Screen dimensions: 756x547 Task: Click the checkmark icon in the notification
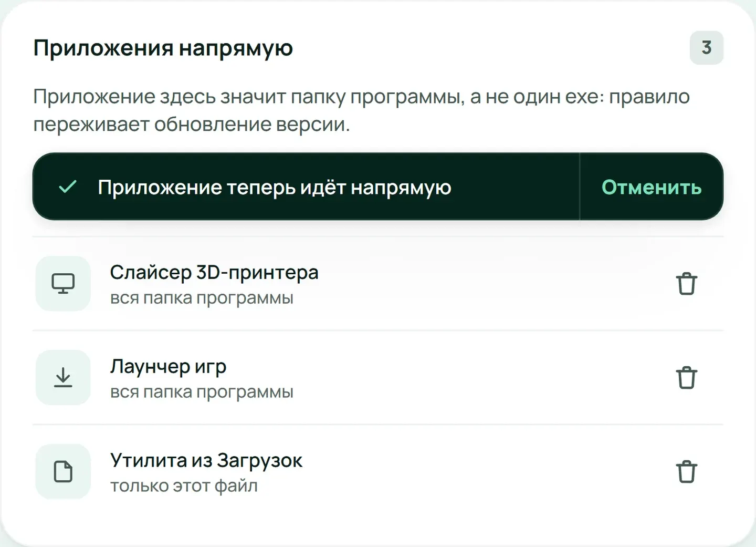coord(68,187)
